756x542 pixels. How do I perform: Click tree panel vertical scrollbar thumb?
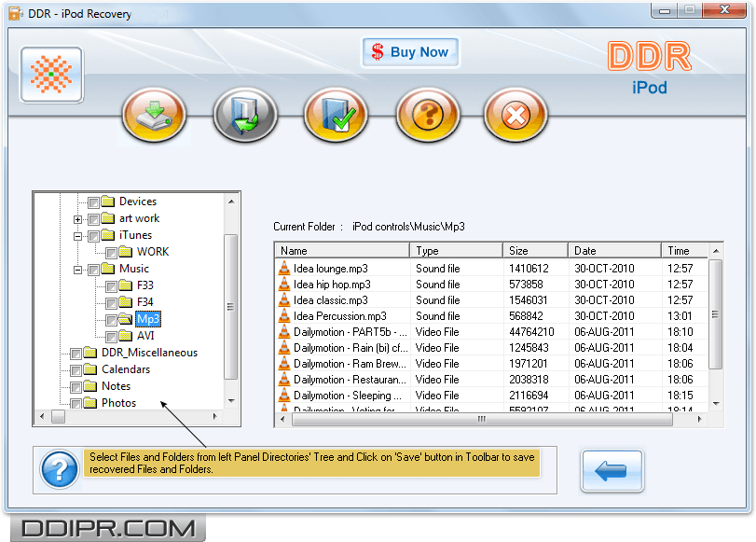pos(231,306)
